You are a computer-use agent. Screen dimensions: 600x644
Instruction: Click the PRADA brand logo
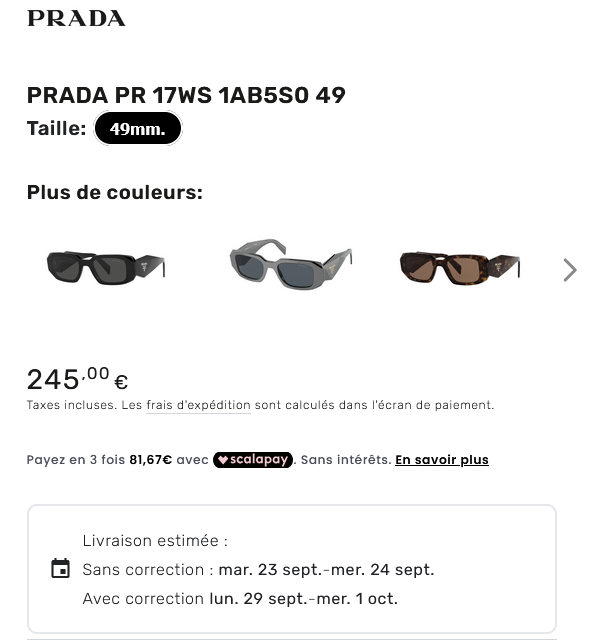[x=76, y=18]
